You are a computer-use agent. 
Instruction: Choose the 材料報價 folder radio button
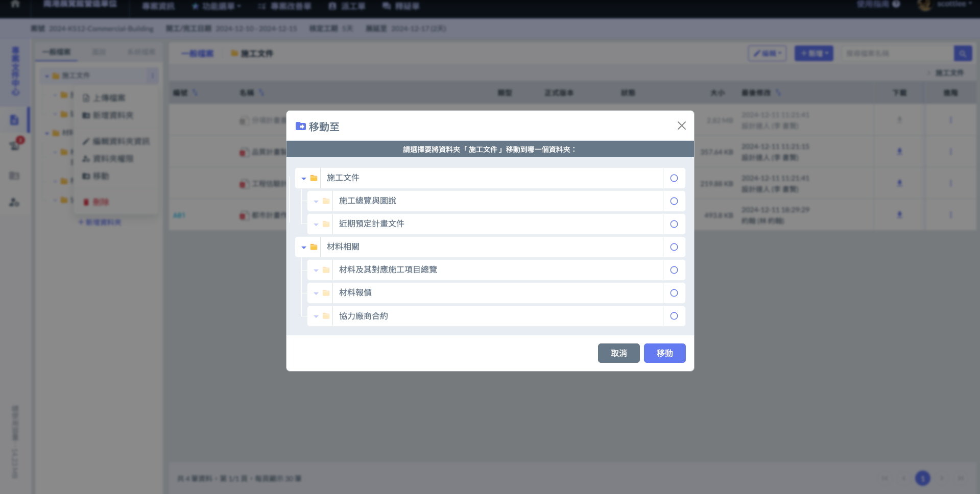674,293
